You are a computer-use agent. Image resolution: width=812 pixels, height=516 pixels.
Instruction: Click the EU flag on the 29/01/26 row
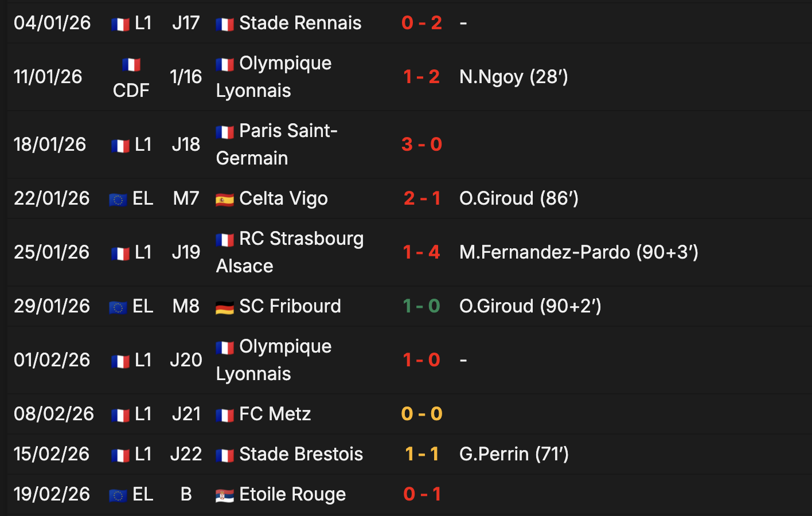click(118, 307)
